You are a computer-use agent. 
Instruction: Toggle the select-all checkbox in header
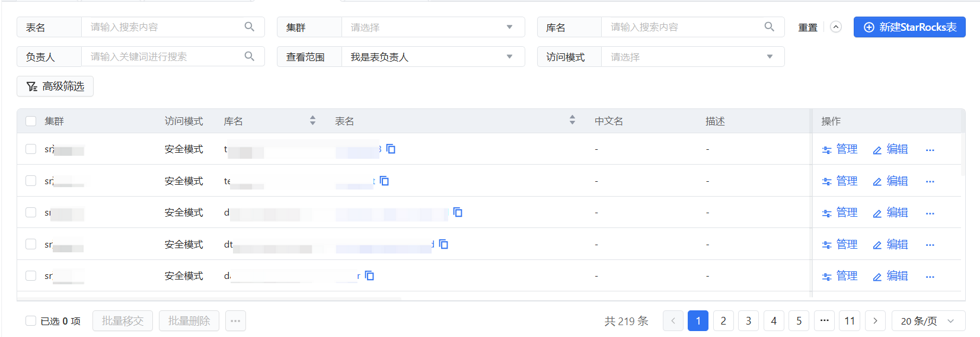(x=31, y=121)
